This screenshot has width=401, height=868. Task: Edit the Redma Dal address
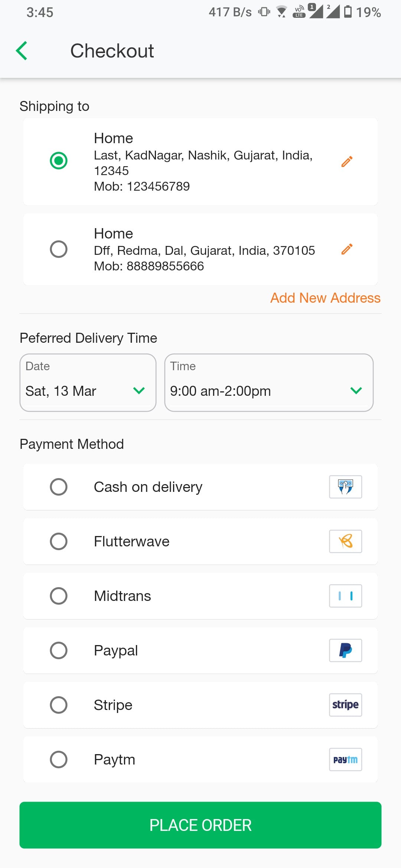coord(347,249)
